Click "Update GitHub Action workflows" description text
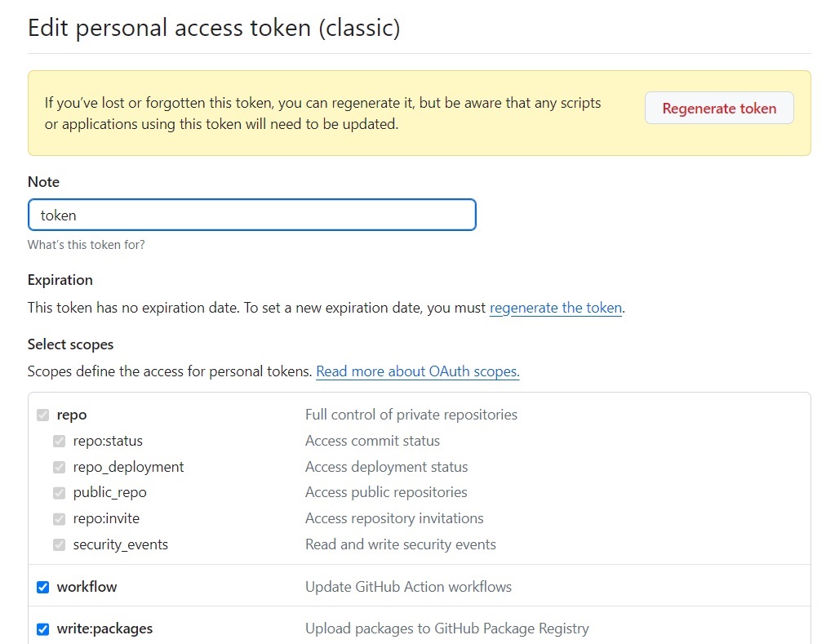Viewport: 826px width, 644px height. click(x=408, y=587)
